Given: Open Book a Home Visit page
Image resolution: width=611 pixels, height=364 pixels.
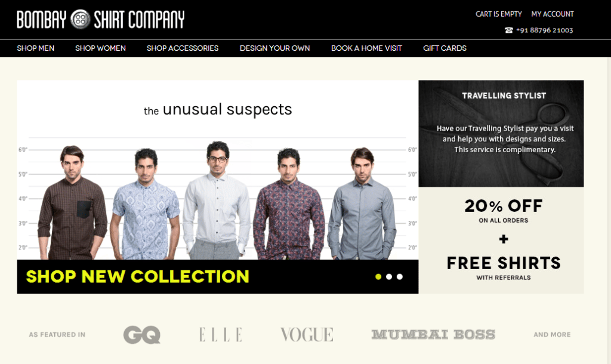Looking at the screenshot, I should (366, 48).
